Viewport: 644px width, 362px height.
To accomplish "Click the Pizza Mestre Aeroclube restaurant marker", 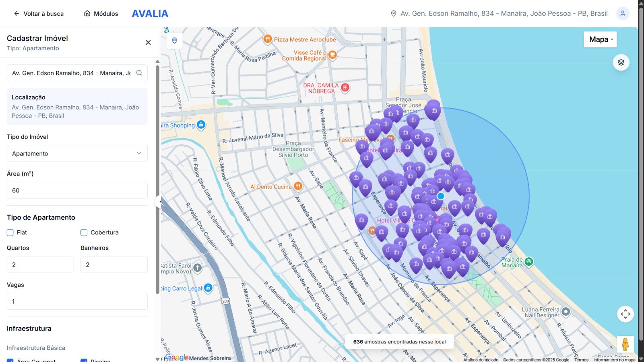I will (268, 39).
